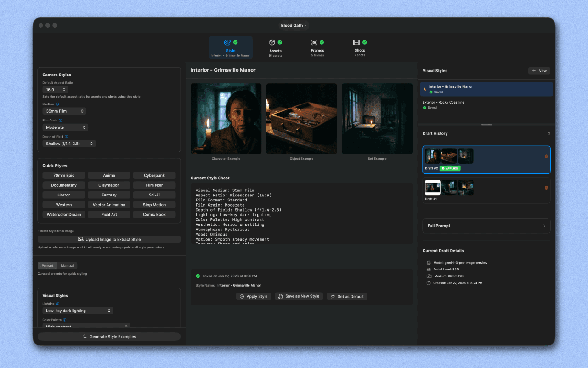Toggle the Film Noir quick style
The height and width of the screenshot is (368, 588).
(154, 185)
